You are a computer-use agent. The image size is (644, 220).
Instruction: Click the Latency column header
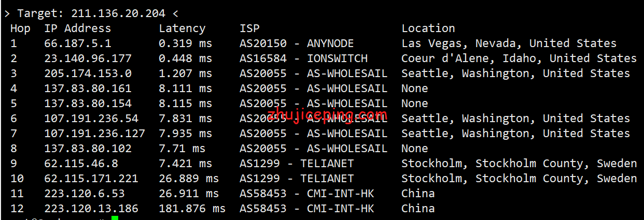coord(182,28)
